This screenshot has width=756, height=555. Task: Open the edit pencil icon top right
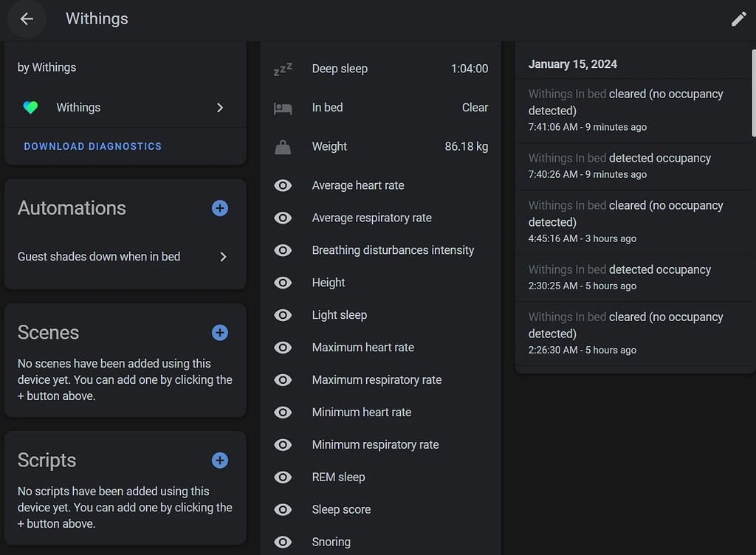[739, 19]
